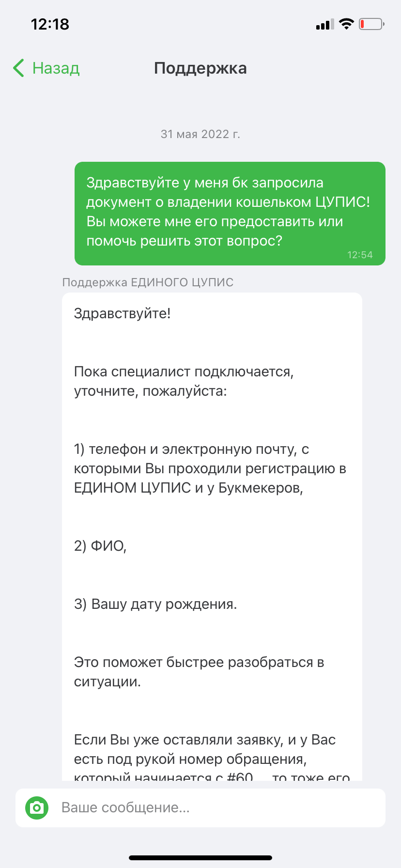401x868 pixels.
Task: Select the green outgoing message bubble
Action: [230, 213]
